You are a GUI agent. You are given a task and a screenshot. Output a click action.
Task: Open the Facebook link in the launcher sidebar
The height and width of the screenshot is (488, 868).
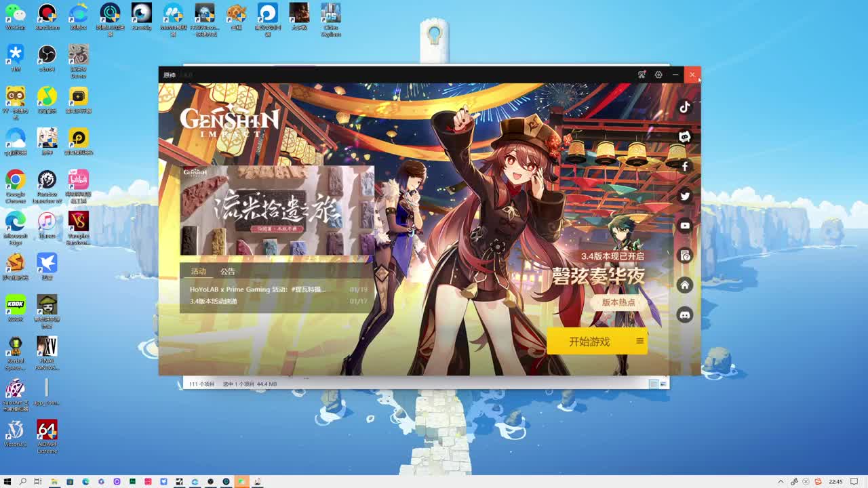[685, 166]
